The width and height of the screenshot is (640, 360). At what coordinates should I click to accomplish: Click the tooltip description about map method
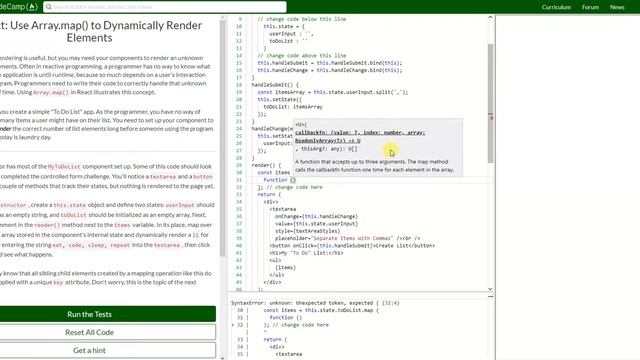tap(374, 166)
